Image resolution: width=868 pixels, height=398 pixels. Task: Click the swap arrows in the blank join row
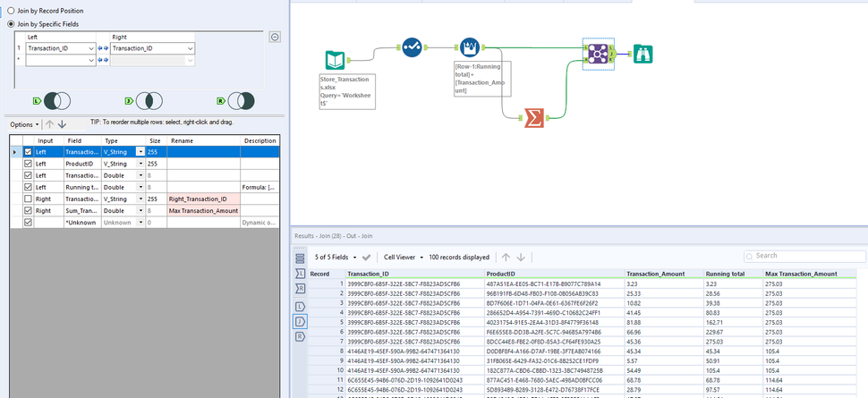coord(103,60)
